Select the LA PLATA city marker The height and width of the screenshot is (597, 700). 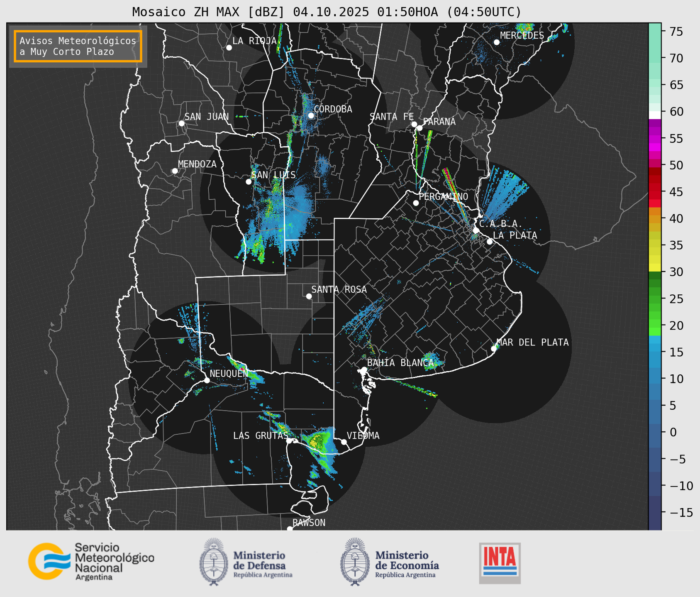(x=490, y=242)
